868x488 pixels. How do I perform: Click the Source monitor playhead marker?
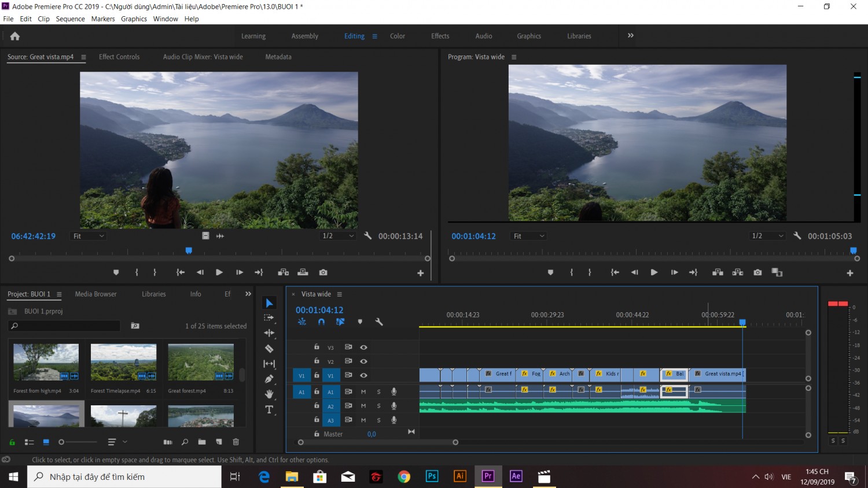[189, 251]
